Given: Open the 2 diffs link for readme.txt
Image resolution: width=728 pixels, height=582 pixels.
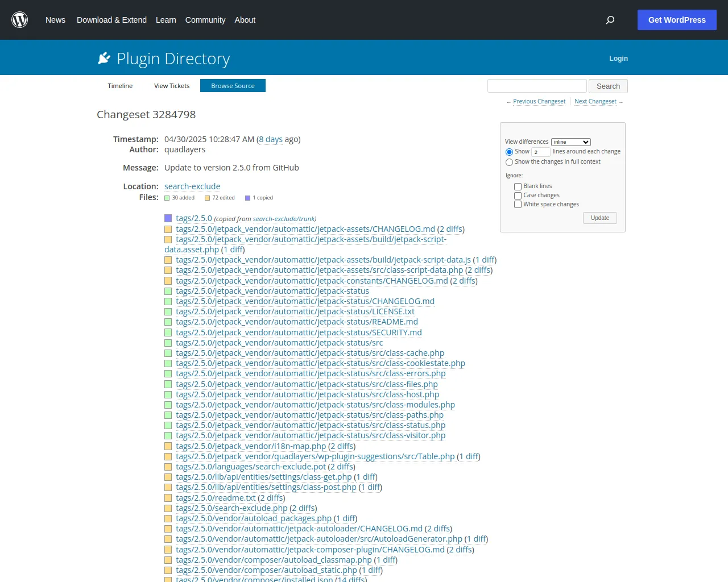Looking at the screenshot, I should point(271,498).
